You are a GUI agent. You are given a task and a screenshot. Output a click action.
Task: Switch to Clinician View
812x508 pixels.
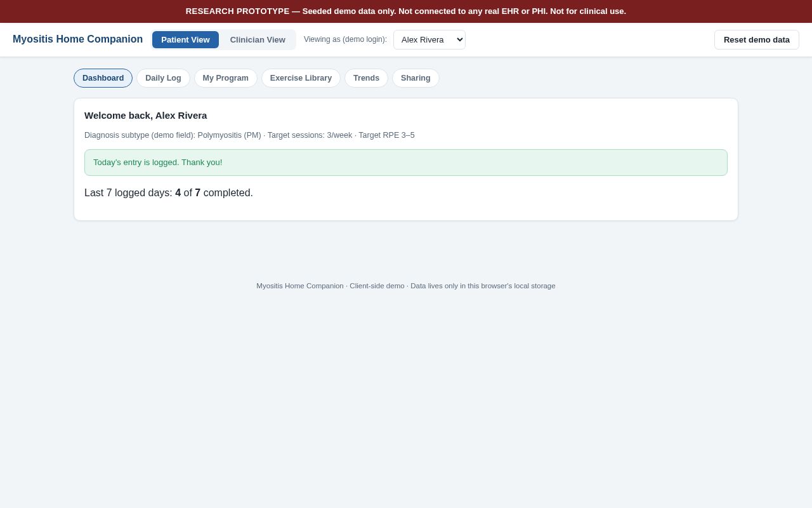click(x=258, y=39)
